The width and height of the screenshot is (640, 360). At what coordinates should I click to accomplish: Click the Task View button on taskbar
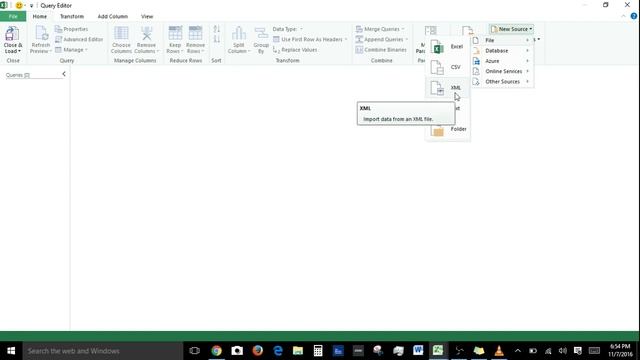[195, 351]
